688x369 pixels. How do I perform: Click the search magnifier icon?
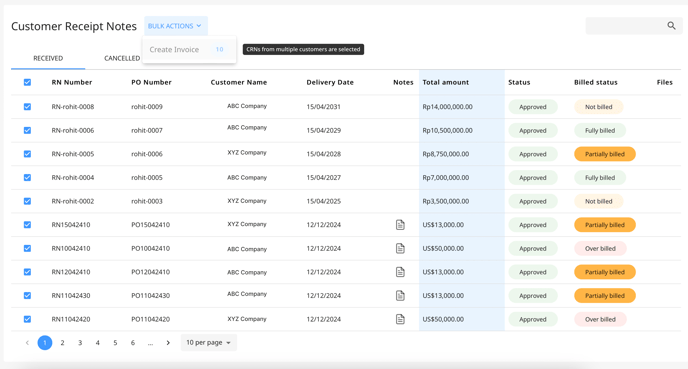click(x=671, y=26)
